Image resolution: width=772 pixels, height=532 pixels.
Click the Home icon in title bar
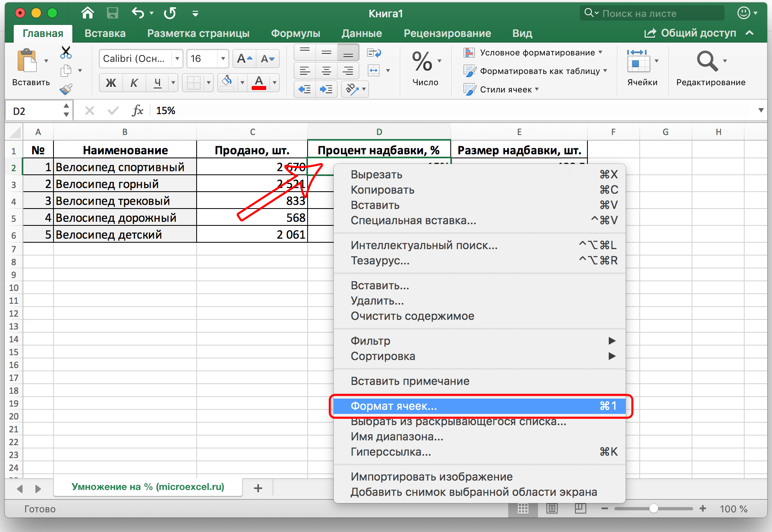pos(87,13)
